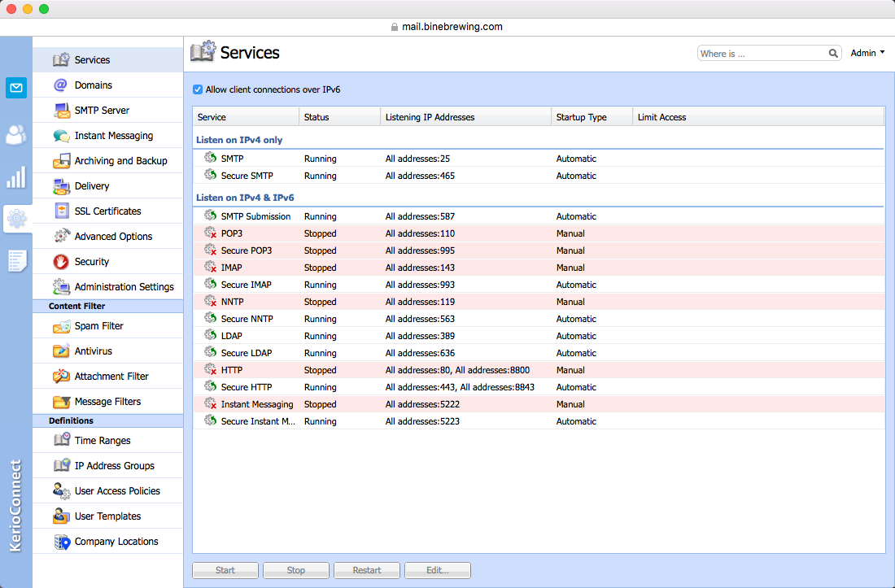This screenshot has width=895, height=588.
Task: Focus the 'Where is ...' search field
Action: pos(762,54)
